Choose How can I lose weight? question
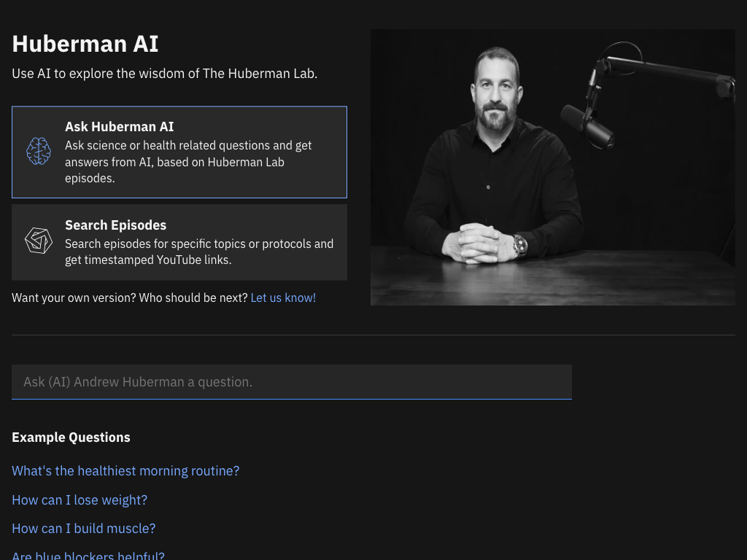The image size is (747, 560). (x=80, y=500)
